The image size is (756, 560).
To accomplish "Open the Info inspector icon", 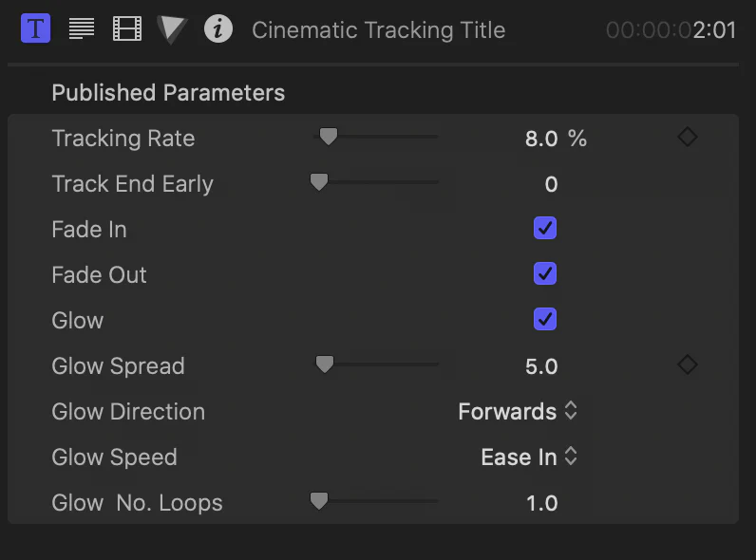I will click(x=218, y=28).
